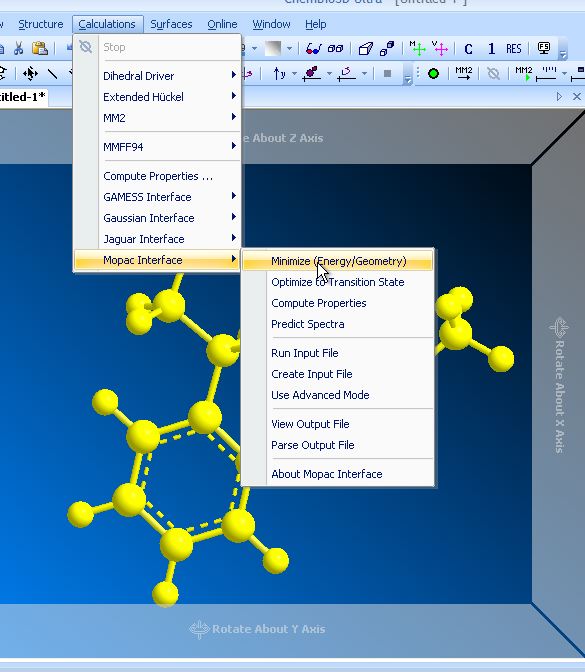Expand second toolbar overflow options arrow
The image size is (585, 672).
click(x=408, y=78)
